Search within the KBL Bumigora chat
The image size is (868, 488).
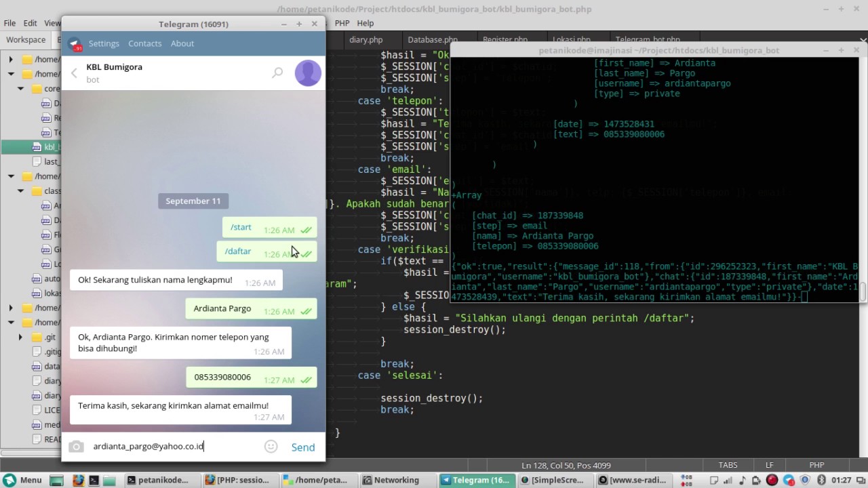[277, 73]
